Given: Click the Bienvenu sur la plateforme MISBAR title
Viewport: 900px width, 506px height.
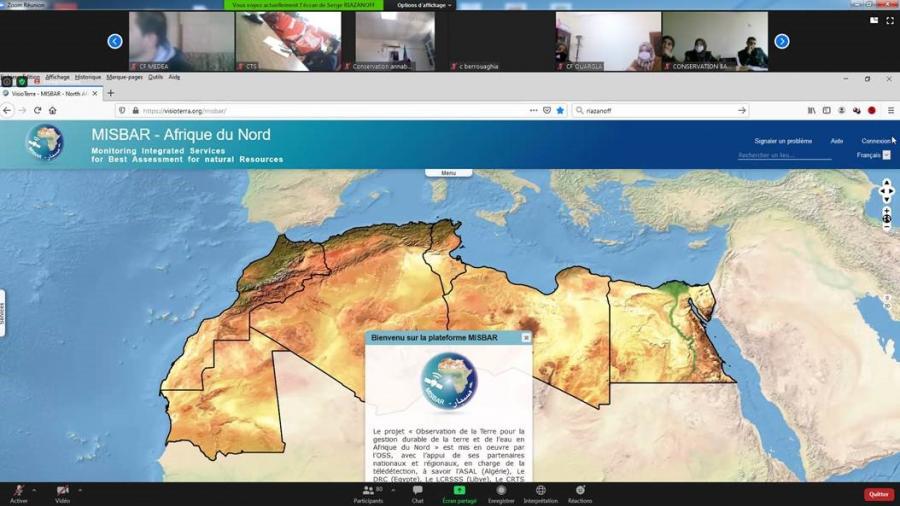Looking at the screenshot, I should coord(434,338).
